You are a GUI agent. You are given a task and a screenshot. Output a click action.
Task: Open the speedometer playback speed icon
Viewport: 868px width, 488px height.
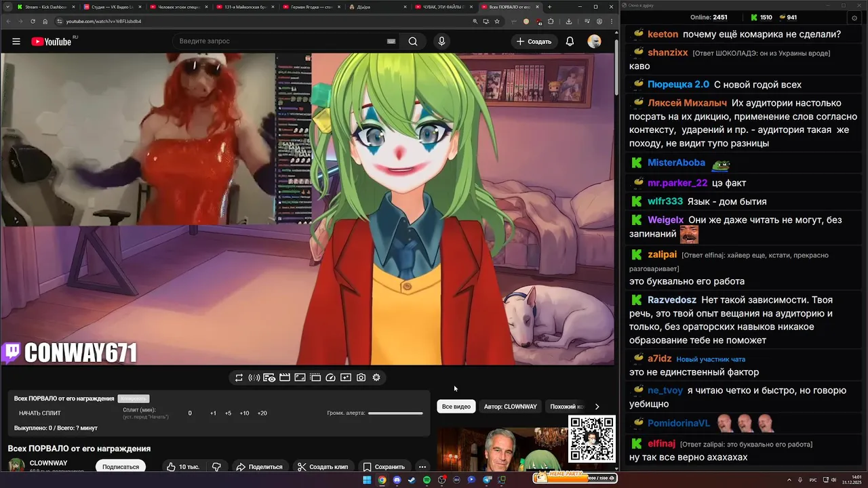[x=330, y=378]
